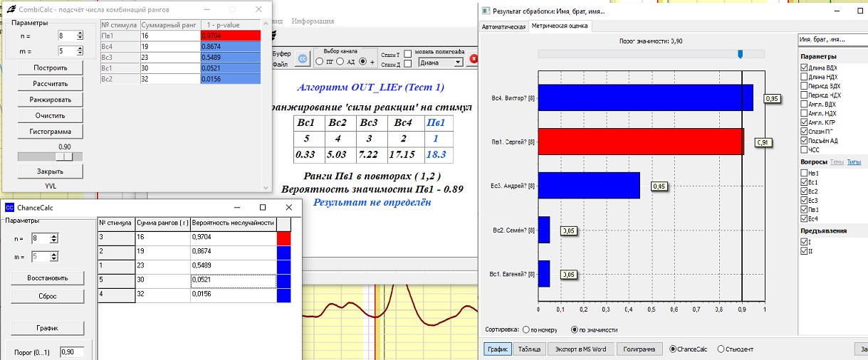Switch to the Метрическая оценка tab
The width and height of the screenshot is (868, 360).
coord(561,26)
